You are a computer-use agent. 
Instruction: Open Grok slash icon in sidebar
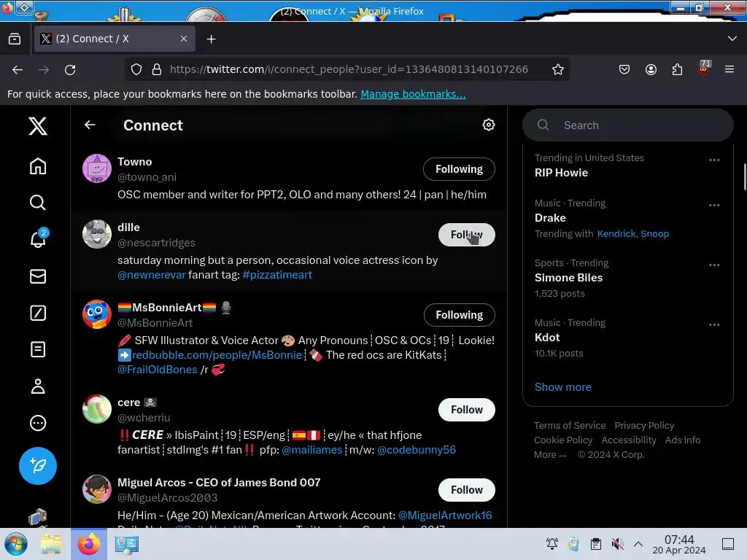point(38,313)
